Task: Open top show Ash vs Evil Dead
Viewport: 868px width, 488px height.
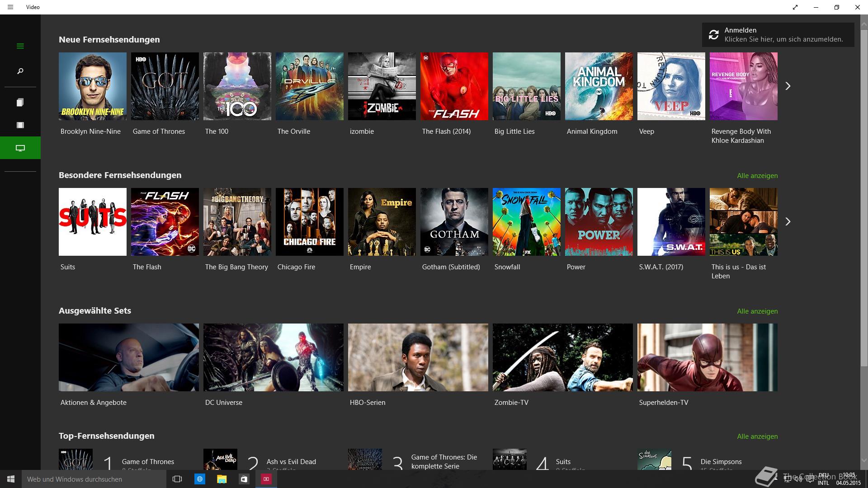Action: (x=274, y=460)
